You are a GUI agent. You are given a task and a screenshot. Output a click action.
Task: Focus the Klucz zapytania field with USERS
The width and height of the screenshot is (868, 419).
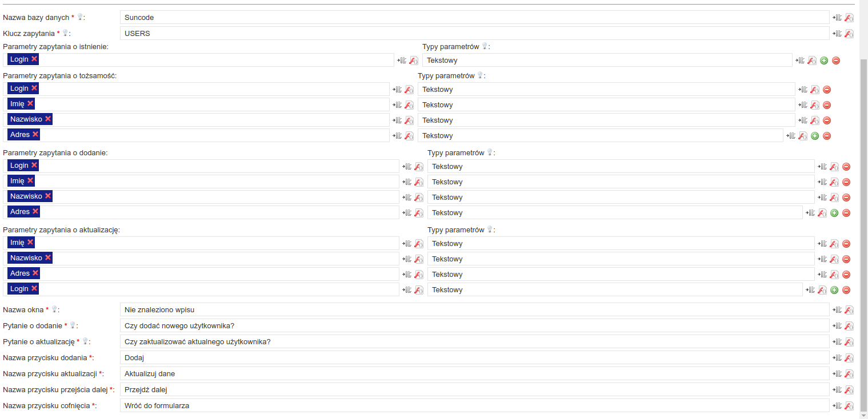474,33
